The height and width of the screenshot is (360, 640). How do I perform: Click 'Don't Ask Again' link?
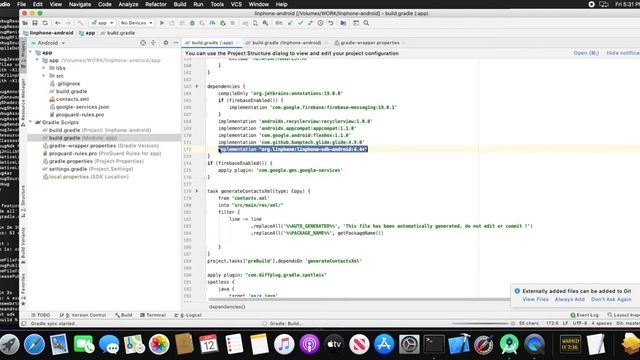point(611,300)
